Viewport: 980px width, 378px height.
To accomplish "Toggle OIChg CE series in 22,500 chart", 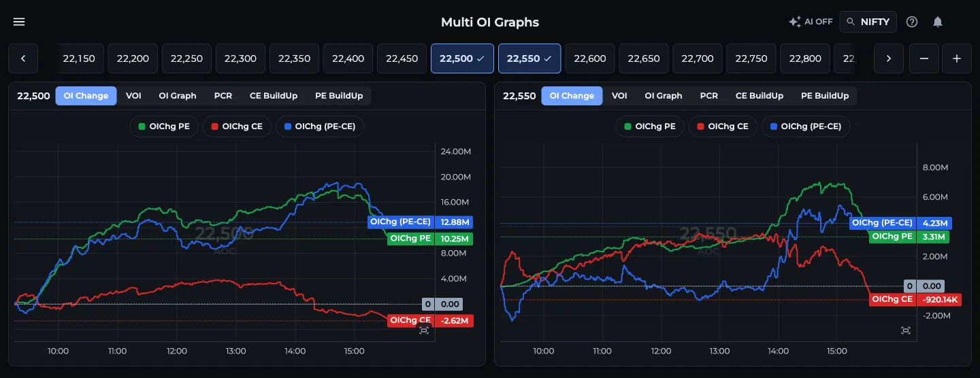I will (x=237, y=126).
